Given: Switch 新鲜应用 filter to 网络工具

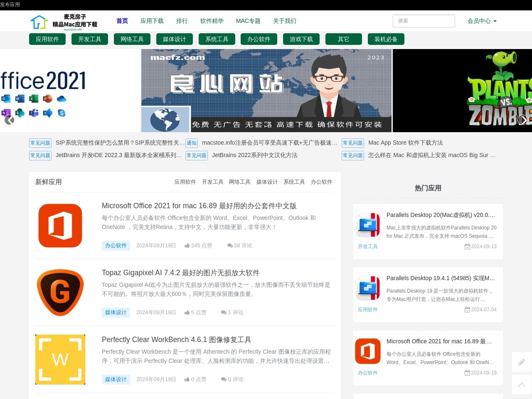Looking at the screenshot, I should tap(240, 182).
